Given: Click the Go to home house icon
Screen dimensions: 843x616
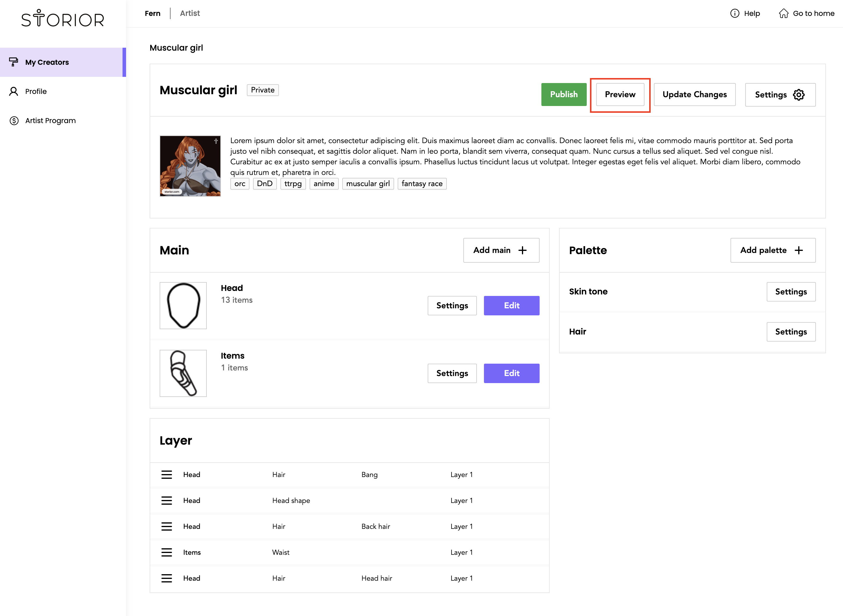Looking at the screenshot, I should pos(783,14).
